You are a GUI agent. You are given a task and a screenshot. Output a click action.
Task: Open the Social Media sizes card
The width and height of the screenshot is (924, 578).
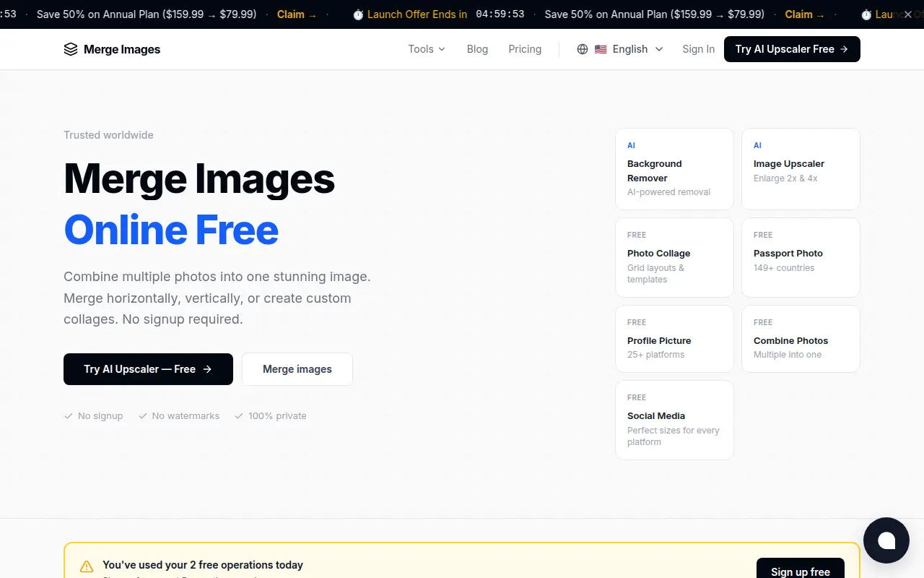(674, 420)
